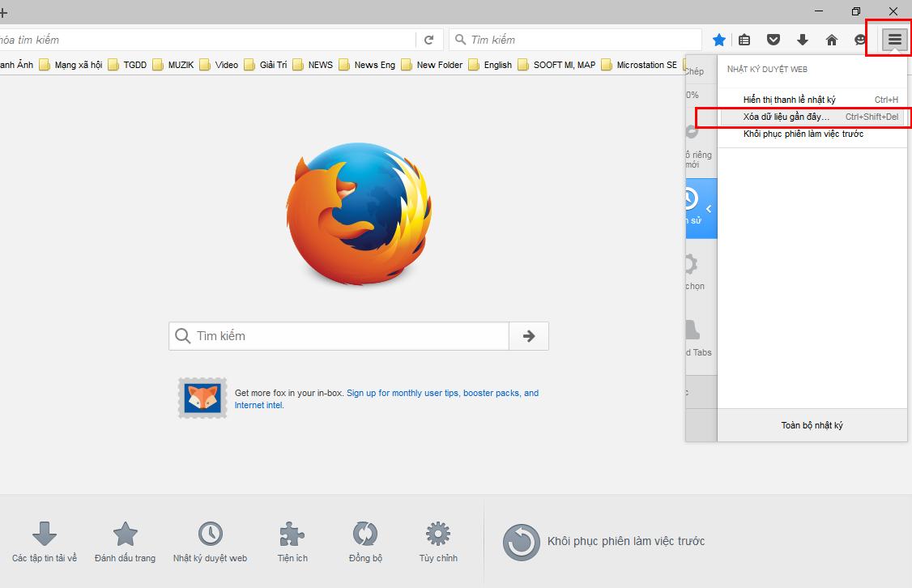This screenshot has width=912, height=588.
Task: Focus the toolbar Tìm kiếm search box
Action: [x=575, y=40]
